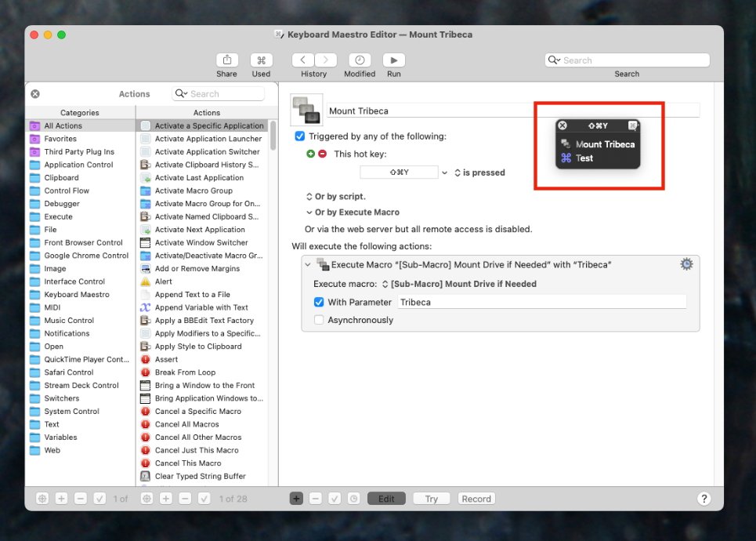Select the Assert action
Image resolution: width=756 pixels, height=541 pixels.
tap(202, 360)
